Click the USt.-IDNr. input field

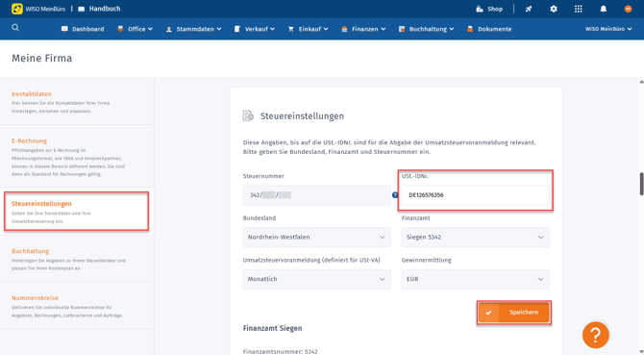pos(475,195)
